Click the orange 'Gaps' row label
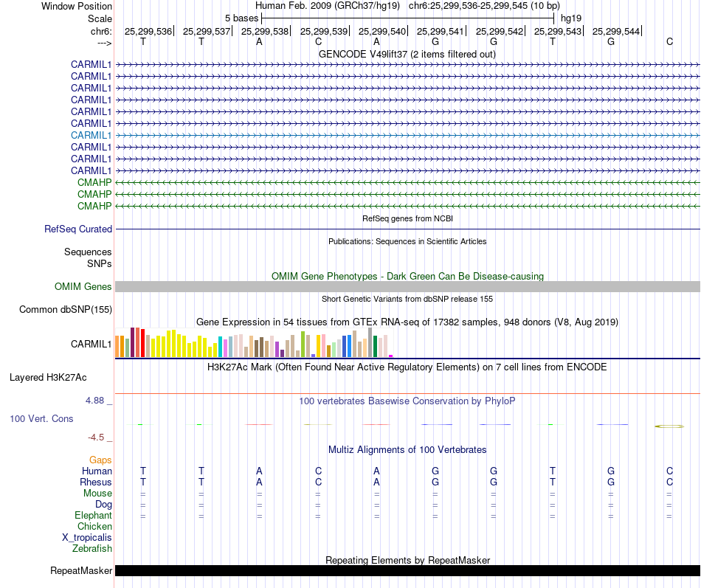The image size is (701, 588). pos(100,460)
